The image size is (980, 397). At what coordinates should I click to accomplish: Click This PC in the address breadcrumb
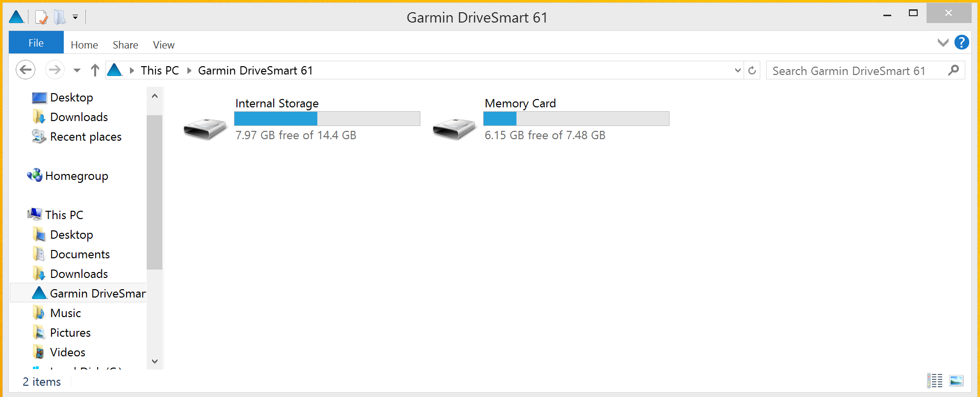[159, 71]
